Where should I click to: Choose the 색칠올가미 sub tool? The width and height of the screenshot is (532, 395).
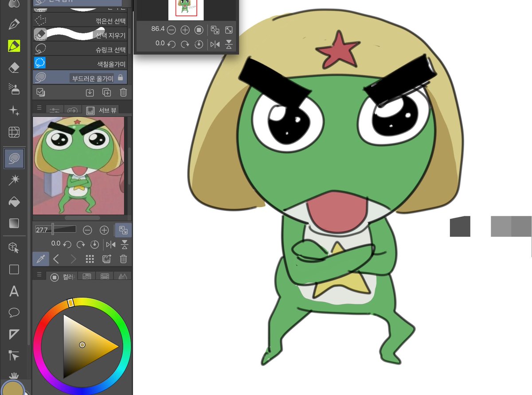tap(80, 63)
